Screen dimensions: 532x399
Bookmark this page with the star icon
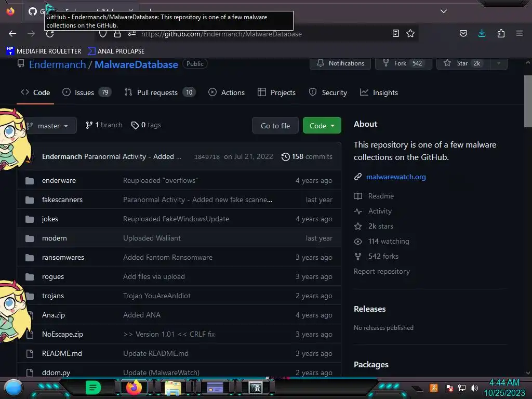click(x=410, y=33)
